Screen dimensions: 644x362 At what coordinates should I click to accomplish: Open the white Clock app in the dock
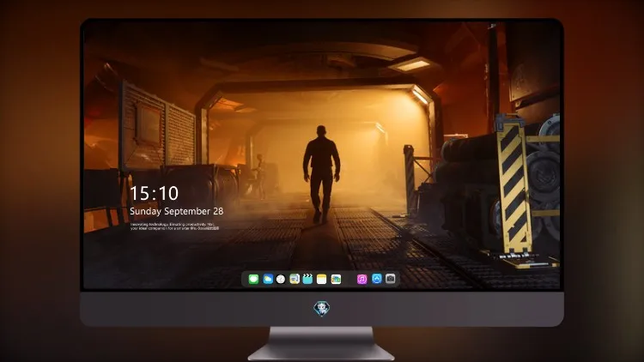coord(281,279)
